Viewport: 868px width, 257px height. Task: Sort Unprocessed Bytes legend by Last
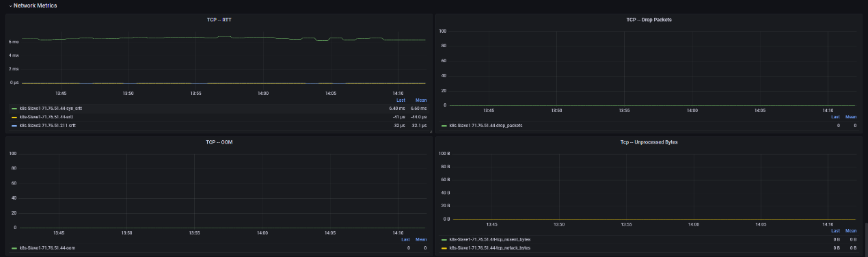pos(836,230)
